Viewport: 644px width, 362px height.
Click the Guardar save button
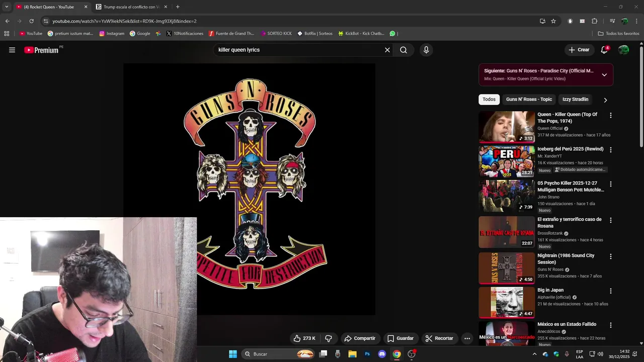[400, 338]
